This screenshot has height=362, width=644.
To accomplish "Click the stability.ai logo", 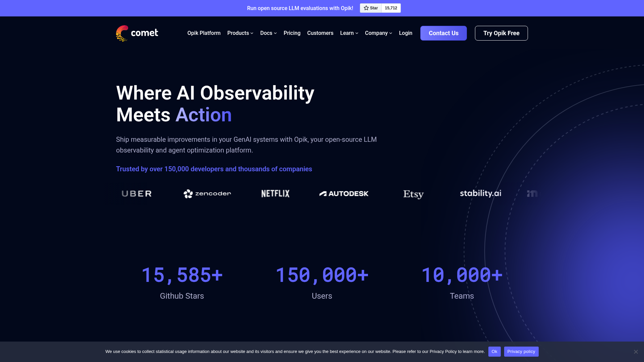I will click(x=480, y=193).
